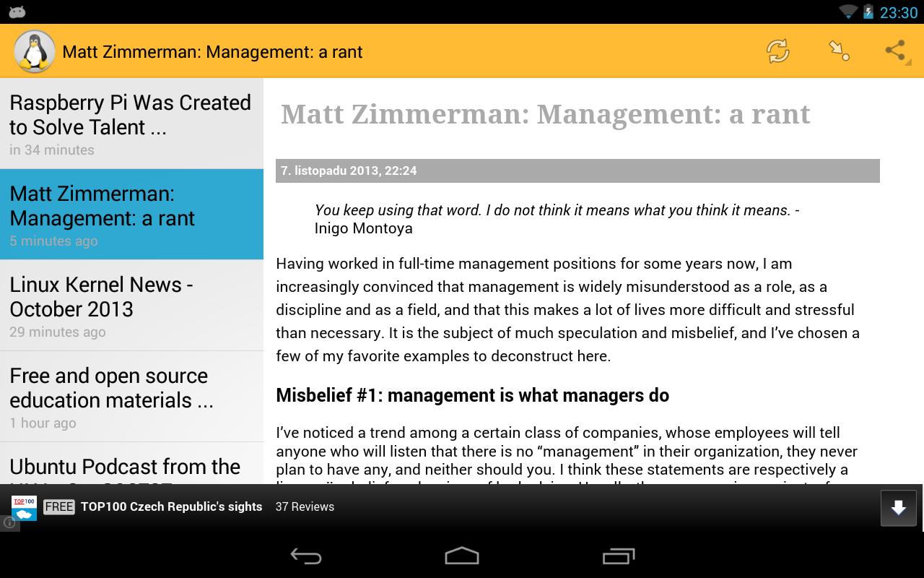This screenshot has height=578, width=924.
Task: Tap the clock in status bar
Action: (x=898, y=12)
